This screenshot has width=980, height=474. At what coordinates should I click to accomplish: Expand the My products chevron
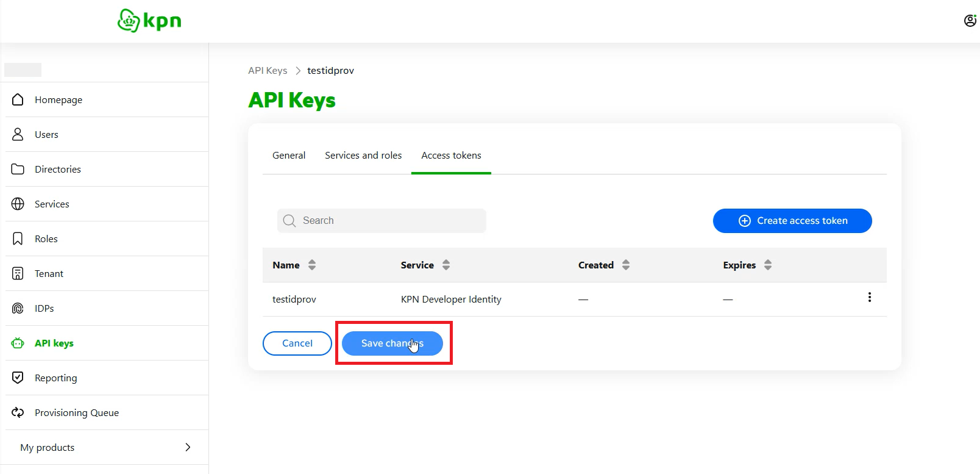188,447
